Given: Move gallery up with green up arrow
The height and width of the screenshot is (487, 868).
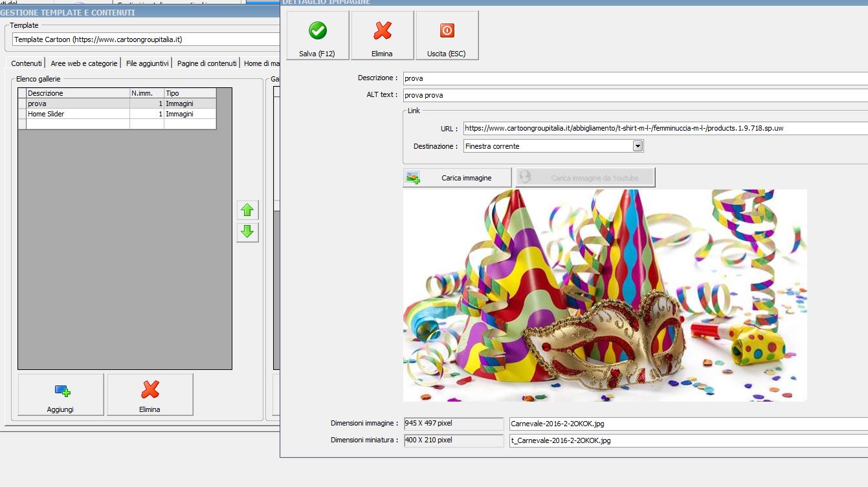Looking at the screenshot, I should point(247,210).
